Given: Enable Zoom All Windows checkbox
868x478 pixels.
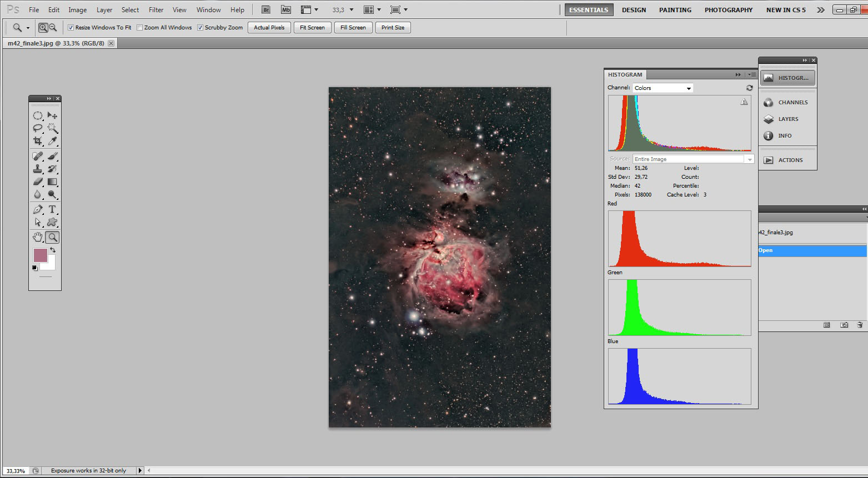Looking at the screenshot, I should [x=140, y=27].
